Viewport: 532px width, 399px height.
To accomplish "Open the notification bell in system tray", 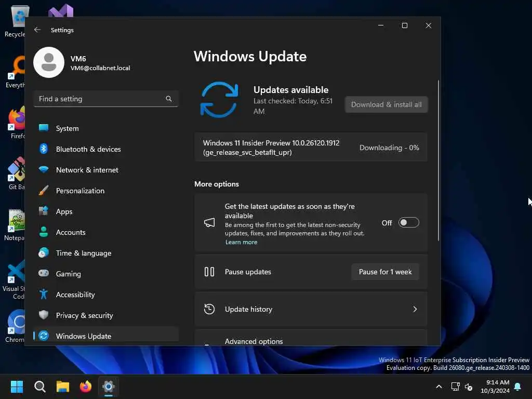I will tap(518, 387).
